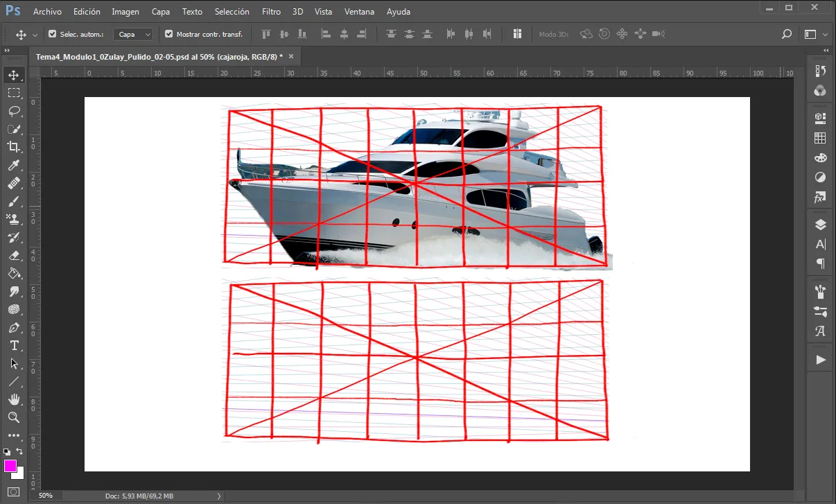Swap foreground and background colors
This screenshot has width=836, height=504.
[20, 451]
